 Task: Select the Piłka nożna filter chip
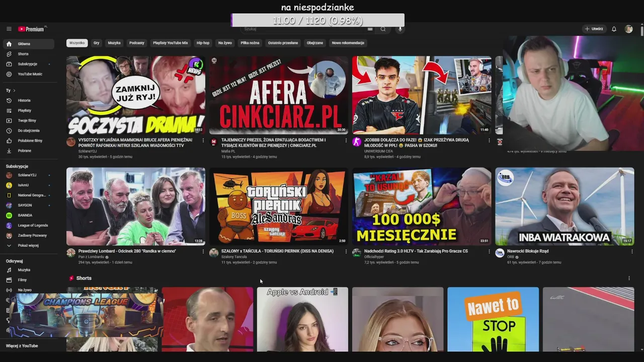click(250, 43)
